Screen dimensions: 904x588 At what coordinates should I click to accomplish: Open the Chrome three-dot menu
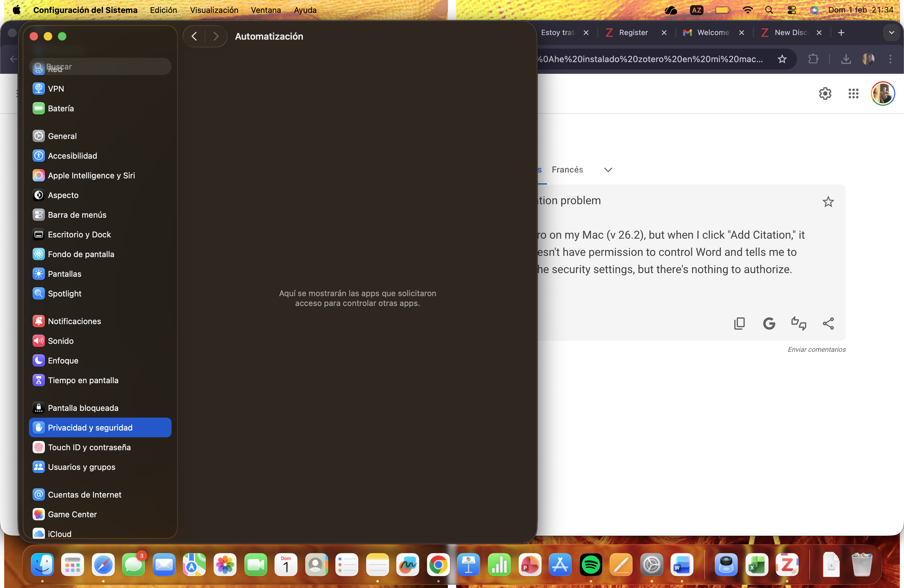click(890, 59)
